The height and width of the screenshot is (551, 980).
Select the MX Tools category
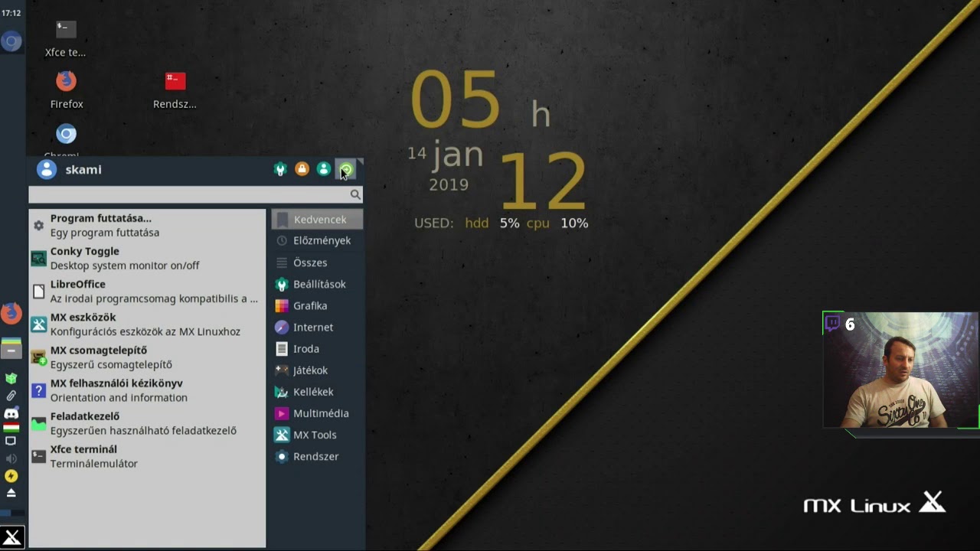[x=317, y=435]
